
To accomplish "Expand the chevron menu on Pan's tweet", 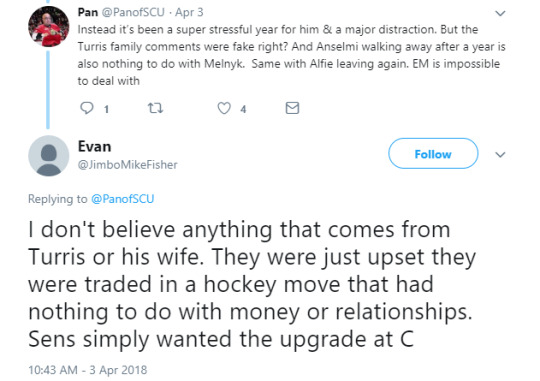I will tap(500, 13).
